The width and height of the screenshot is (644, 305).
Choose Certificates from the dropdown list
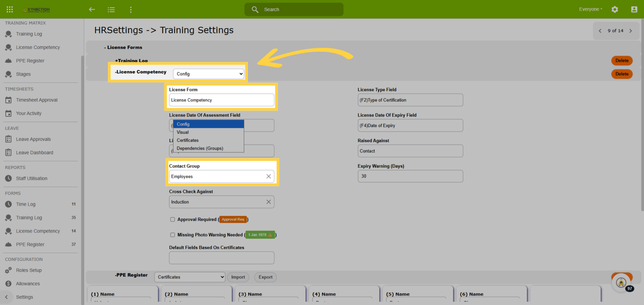click(208, 140)
